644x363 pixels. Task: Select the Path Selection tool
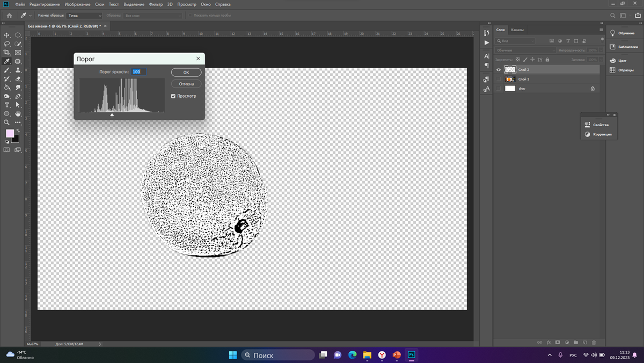pos(18,105)
